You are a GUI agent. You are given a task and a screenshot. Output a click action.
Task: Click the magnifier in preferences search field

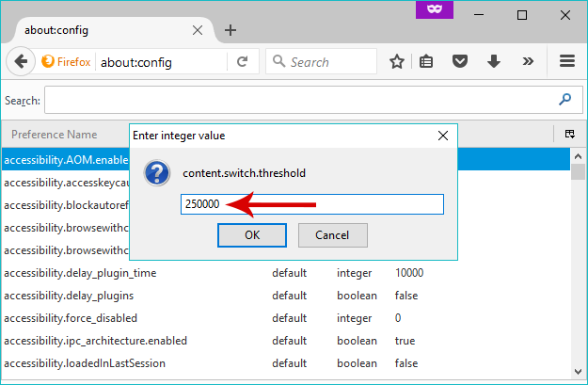[565, 100]
